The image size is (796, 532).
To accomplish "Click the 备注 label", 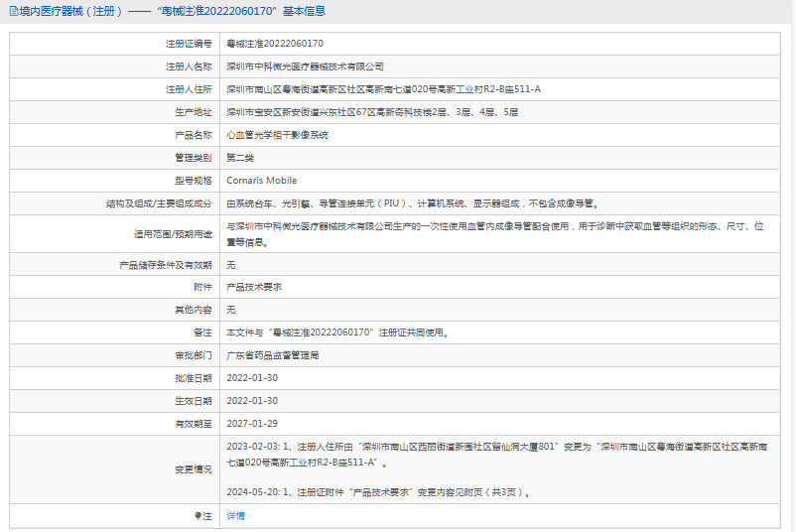I will click(x=202, y=332).
